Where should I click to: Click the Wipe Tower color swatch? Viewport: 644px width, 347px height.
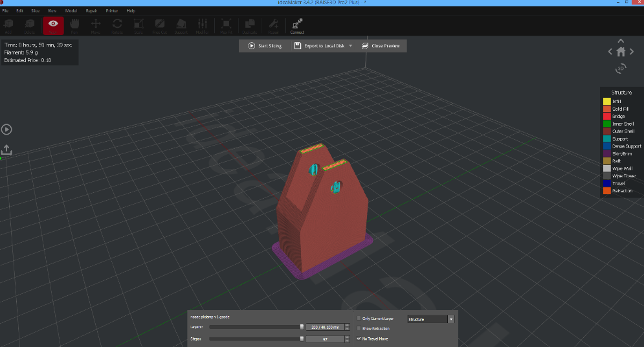coord(606,175)
